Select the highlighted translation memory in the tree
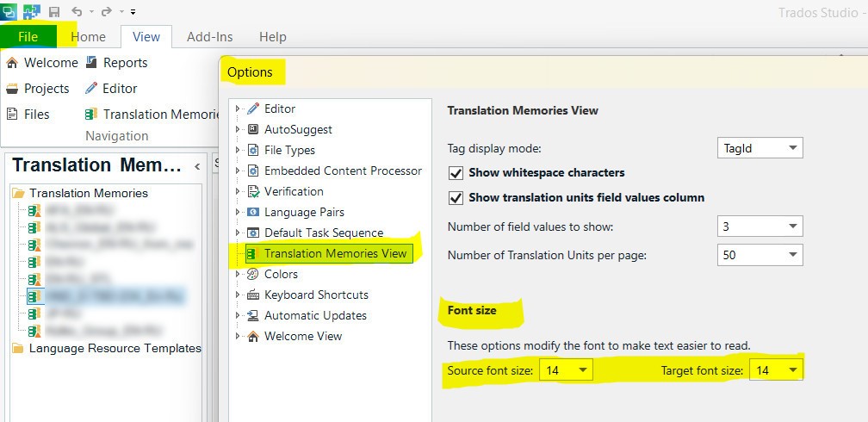Image resolution: width=868 pixels, height=422 pixels. coord(106,296)
